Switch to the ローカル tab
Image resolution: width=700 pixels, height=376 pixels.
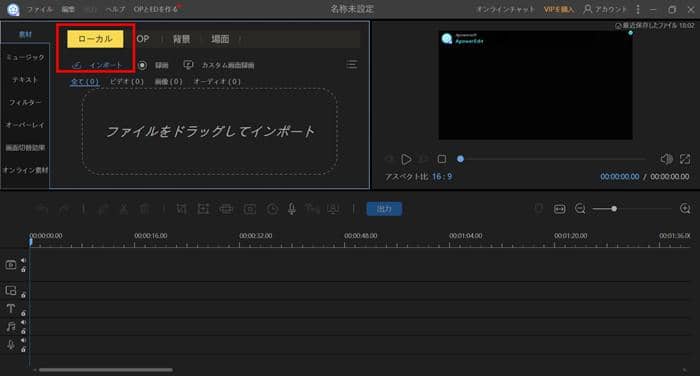(x=95, y=39)
